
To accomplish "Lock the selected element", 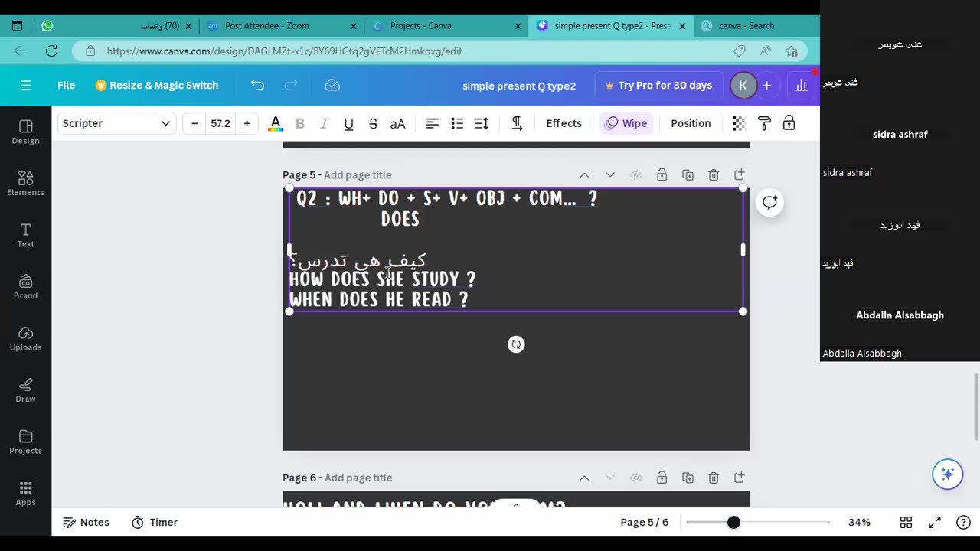I will [789, 123].
